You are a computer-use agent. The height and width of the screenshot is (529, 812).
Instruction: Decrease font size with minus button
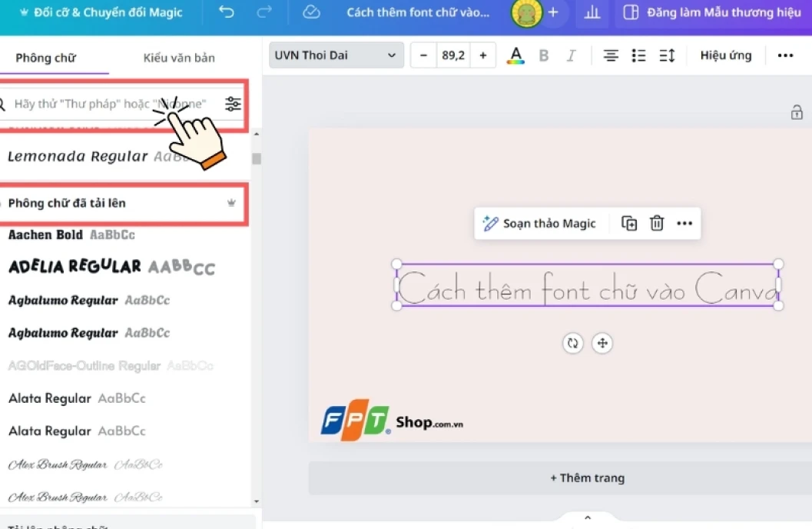[423, 55]
